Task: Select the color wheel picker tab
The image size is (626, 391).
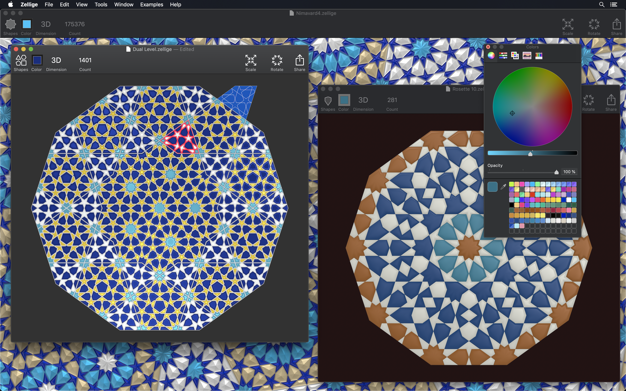Action: click(x=491, y=56)
